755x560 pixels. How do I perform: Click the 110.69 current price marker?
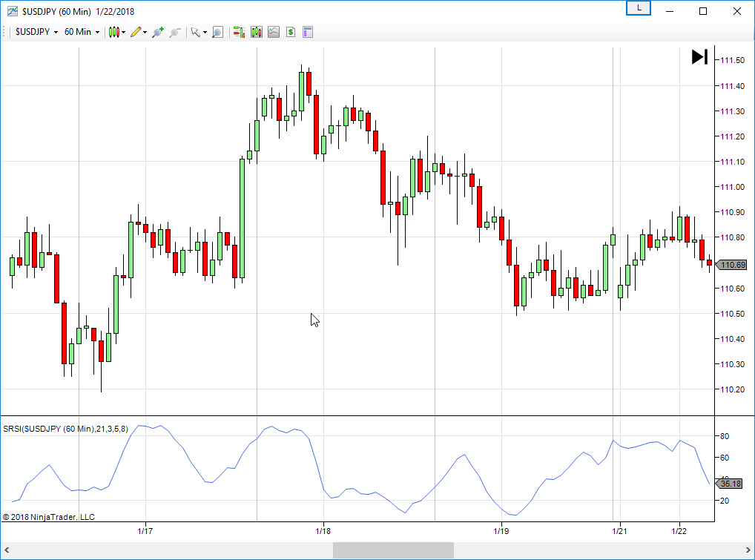[x=732, y=265]
